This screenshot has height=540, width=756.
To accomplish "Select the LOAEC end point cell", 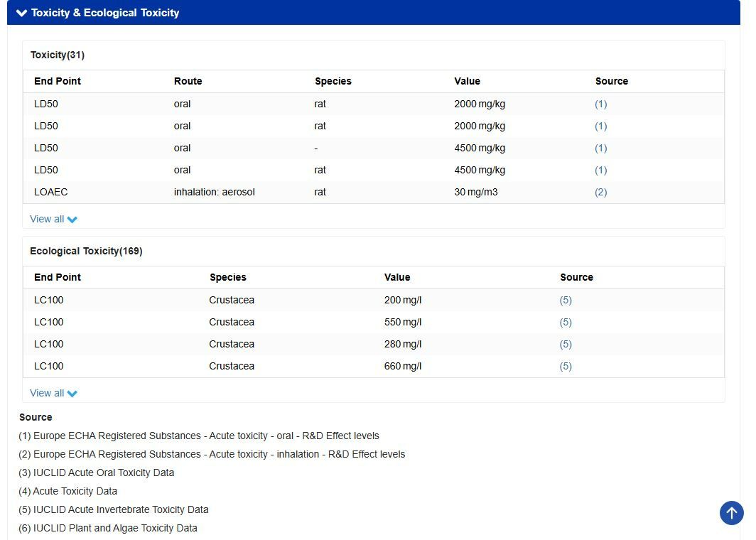I will 51,192.
